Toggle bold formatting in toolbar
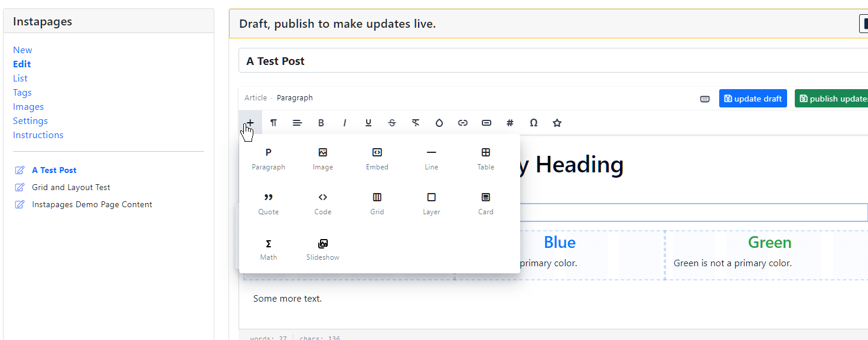Viewport: 868px width, 340px height. [x=321, y=123]
